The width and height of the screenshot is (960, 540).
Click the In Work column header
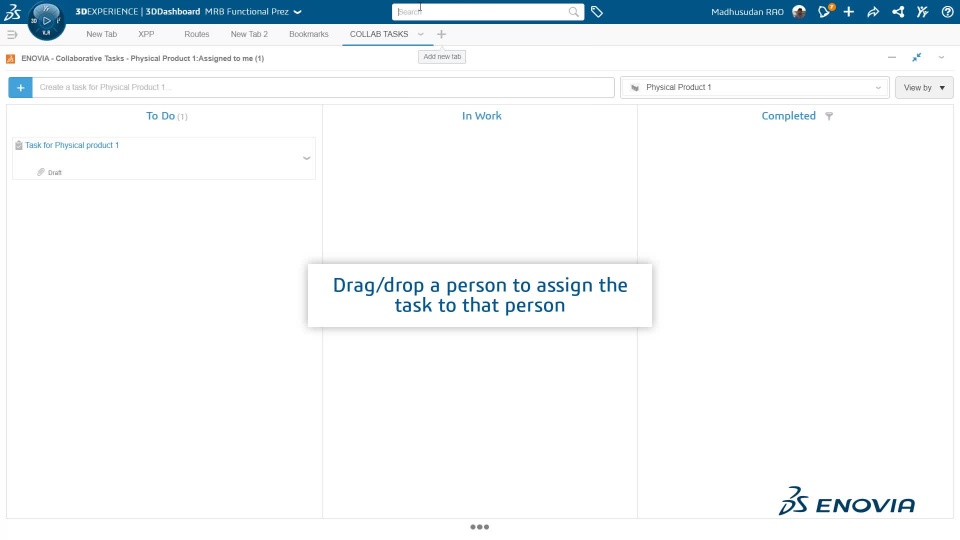481,116
